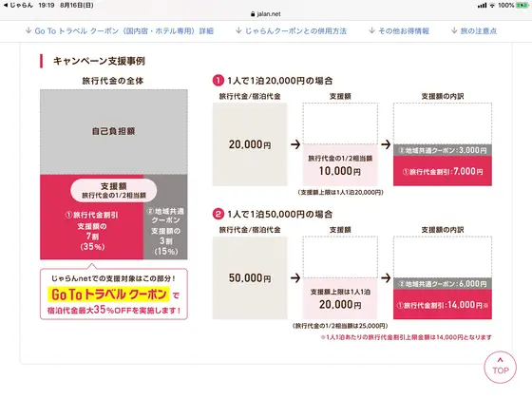This screenshot has width=532, height=399.
Task: Click the (支援額上限は1人1泊20,000円) note
Action: (x=341, y=192)
